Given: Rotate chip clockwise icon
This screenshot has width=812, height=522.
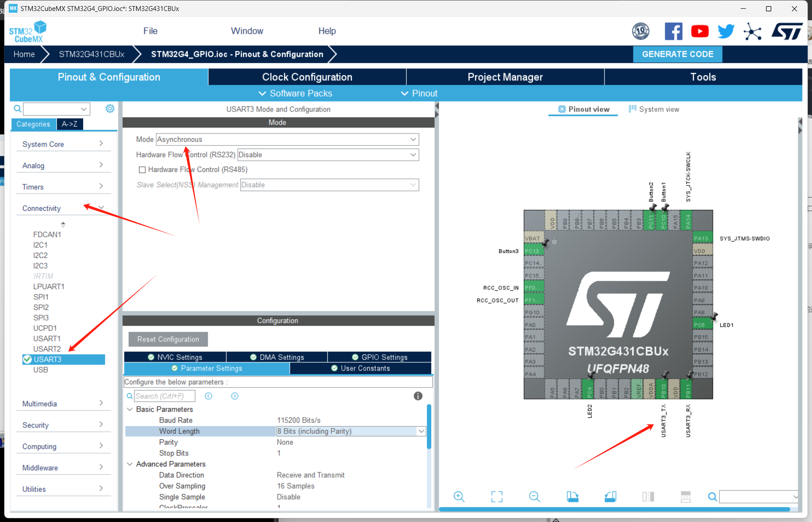Looking at the screenshot, I should (x=573, y=497).
